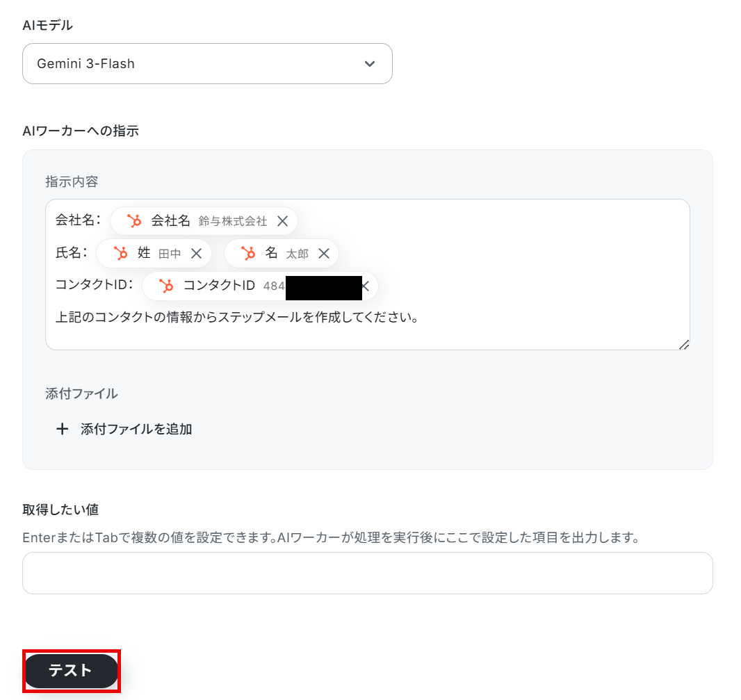Image resolution: width=741 pixels, height=700 pixels.
Task: Select the コンタクトID variable chip label
Action: (219, 286)
